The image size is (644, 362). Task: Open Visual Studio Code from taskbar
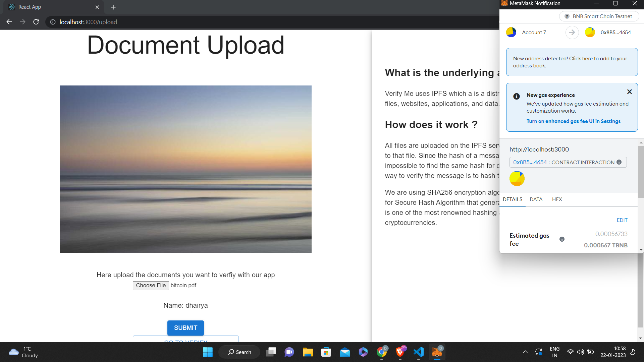point(418,352)
